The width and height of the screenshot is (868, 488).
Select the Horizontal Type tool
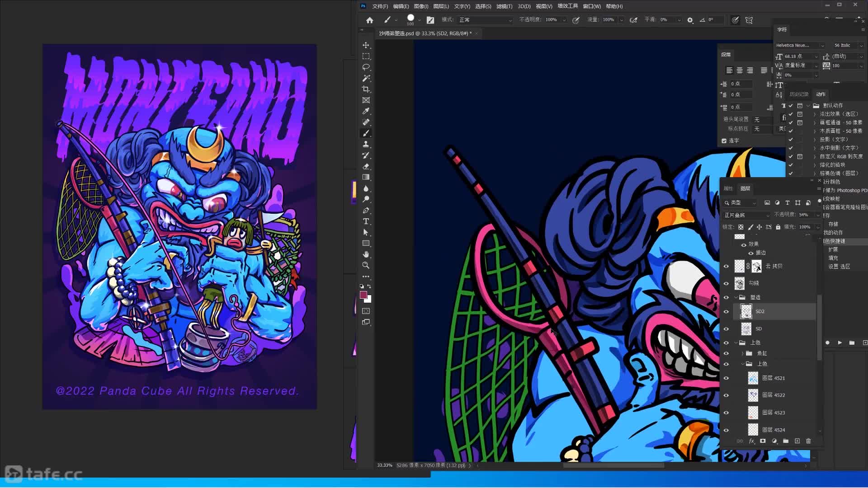[x=366, y=221]
